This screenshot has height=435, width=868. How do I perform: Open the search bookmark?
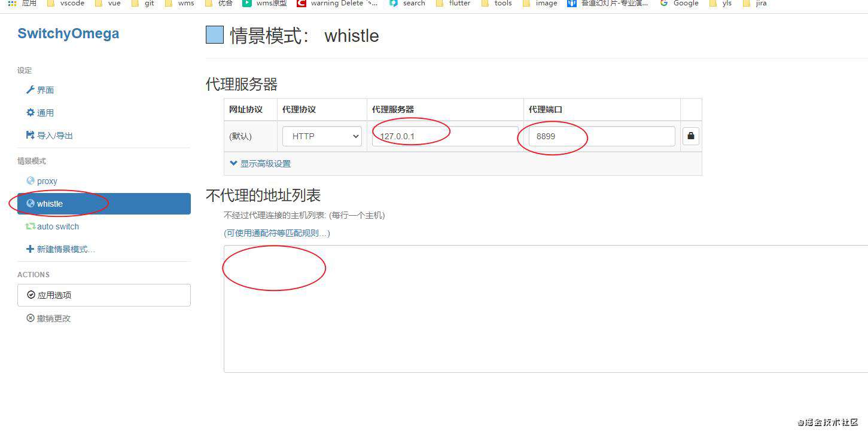407,3
